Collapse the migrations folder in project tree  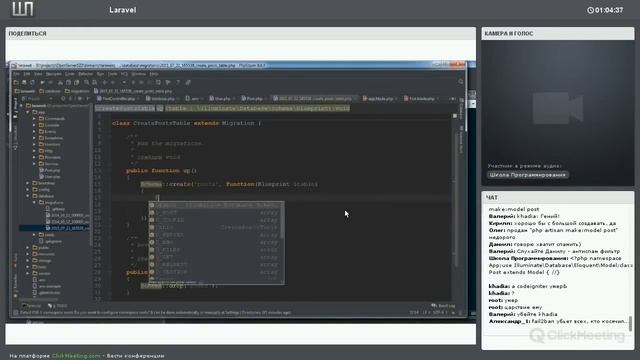click(35, 202)
